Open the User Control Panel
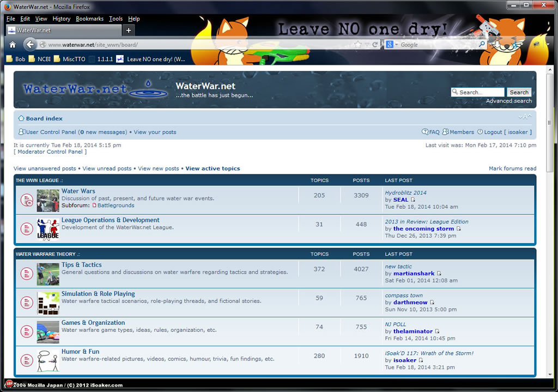 click(51, 132)
